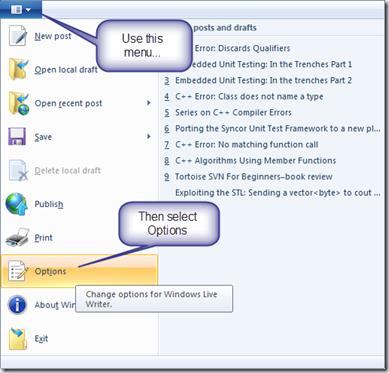389x373 pixels.
Task: Select the Print menu label
Action: tap(44, 238)
